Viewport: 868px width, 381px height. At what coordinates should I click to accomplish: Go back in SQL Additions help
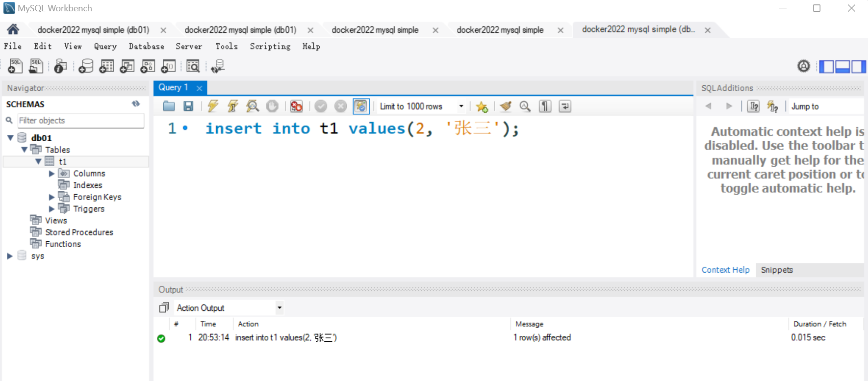(708, 106)
